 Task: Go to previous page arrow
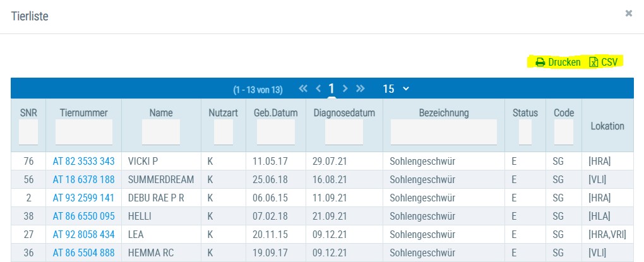(318, 89)
